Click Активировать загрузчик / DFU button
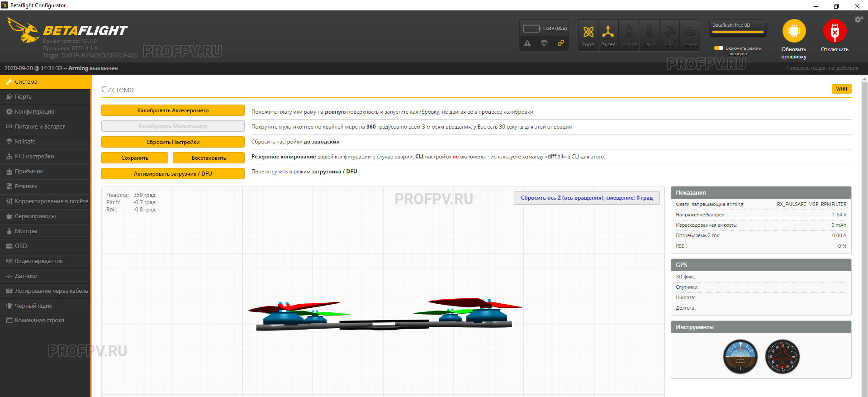868x397 pixels. (173, 174)
